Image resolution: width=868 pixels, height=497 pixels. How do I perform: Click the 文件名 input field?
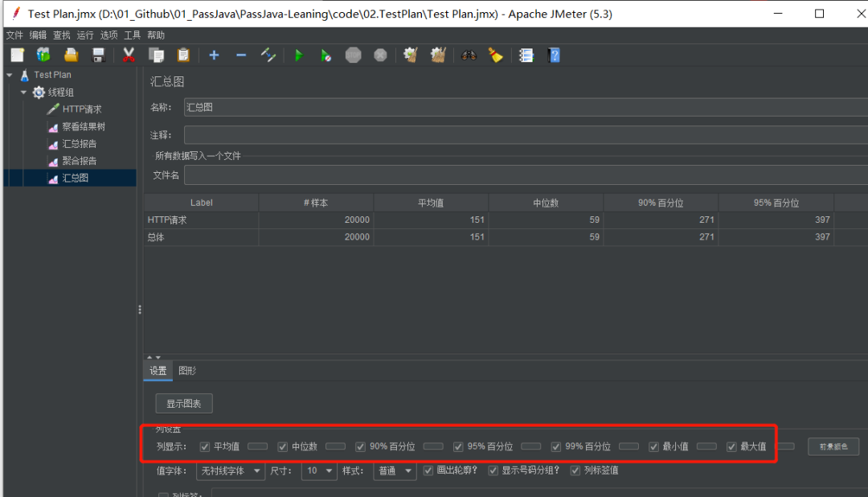click(526, 175)
